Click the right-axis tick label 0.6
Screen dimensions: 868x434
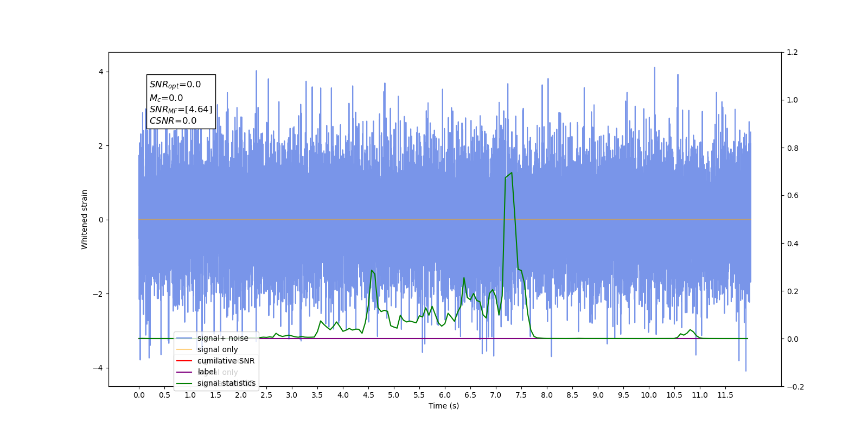[793, 196]
